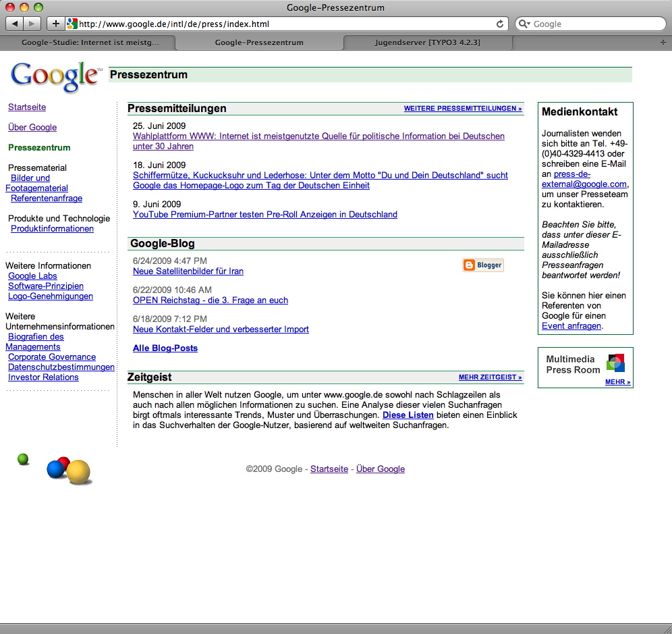
Task: Click the Über Google sidebar link
Action: point(32,128)
